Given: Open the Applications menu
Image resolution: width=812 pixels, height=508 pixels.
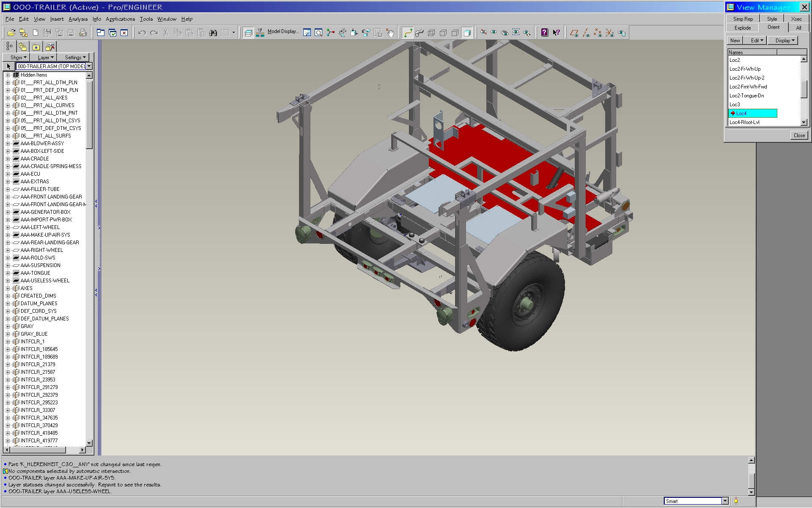Looking at the screenshot, I should coord(120,19).
